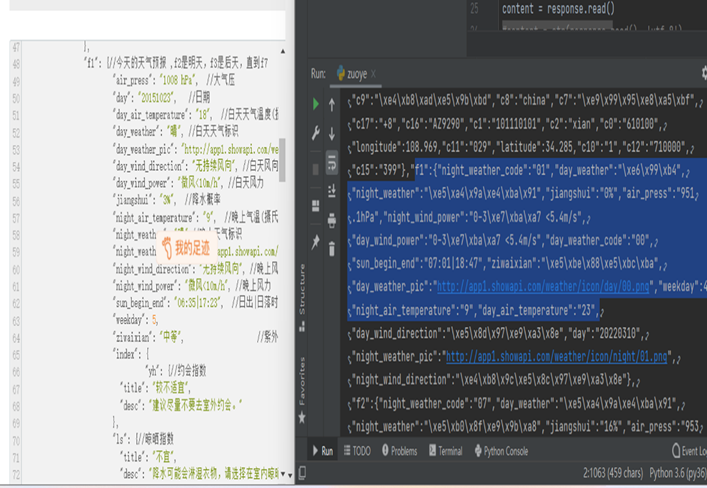Click the Structure panel icon
This screenshot has width=707, height=488.
click(x=302, y=326)
